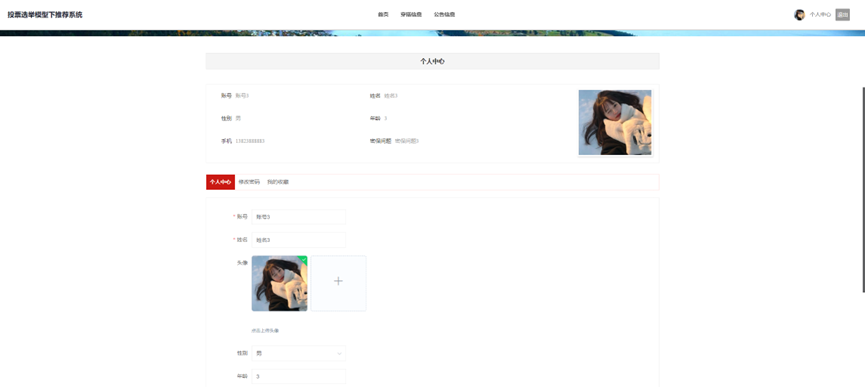Click the 年龄 input field
The height and width of the screenshot is (387, 865).
(x=298, y=377)
